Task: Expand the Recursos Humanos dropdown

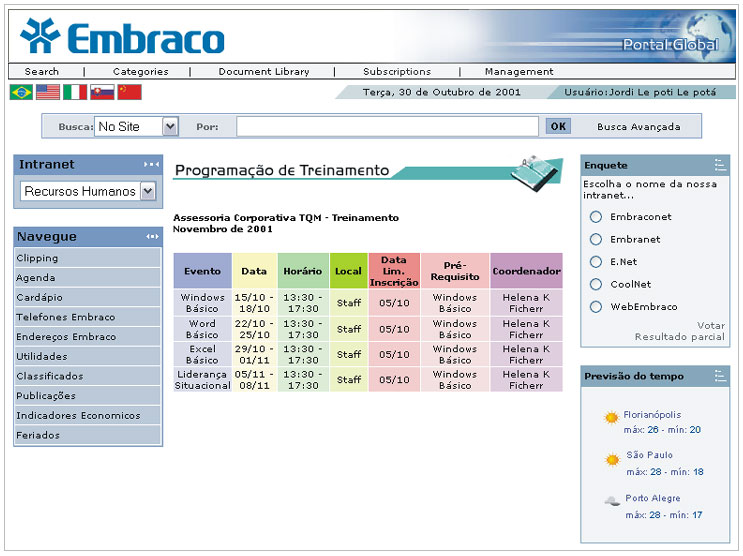Action: (148, 191)
